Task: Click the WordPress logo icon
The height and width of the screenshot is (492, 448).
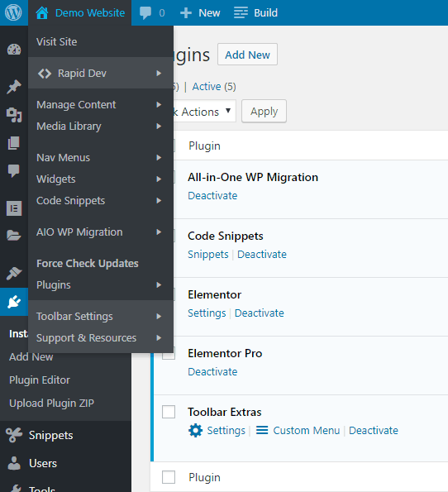Action: (x=13, y=13)
